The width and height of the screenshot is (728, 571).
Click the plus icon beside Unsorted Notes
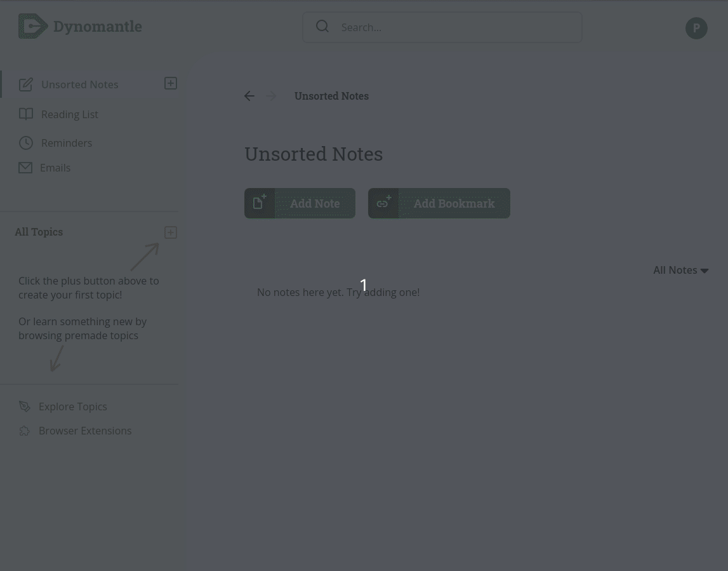170,83
